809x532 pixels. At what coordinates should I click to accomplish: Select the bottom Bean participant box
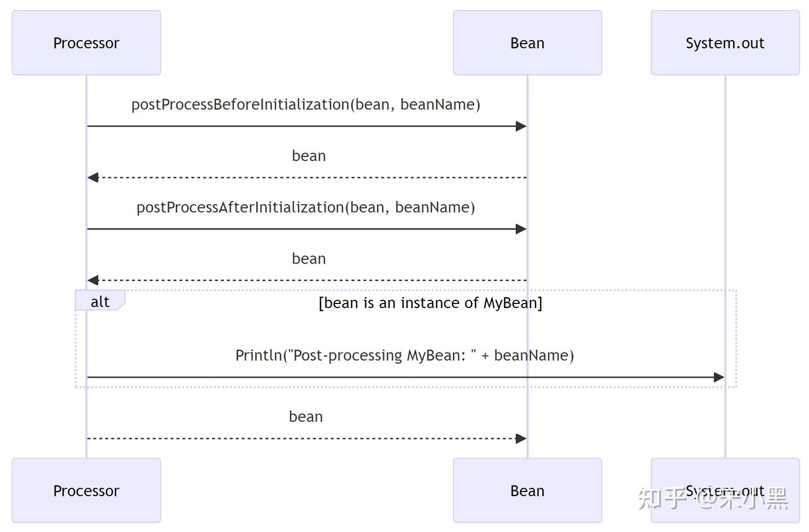[x=527, y=490]
